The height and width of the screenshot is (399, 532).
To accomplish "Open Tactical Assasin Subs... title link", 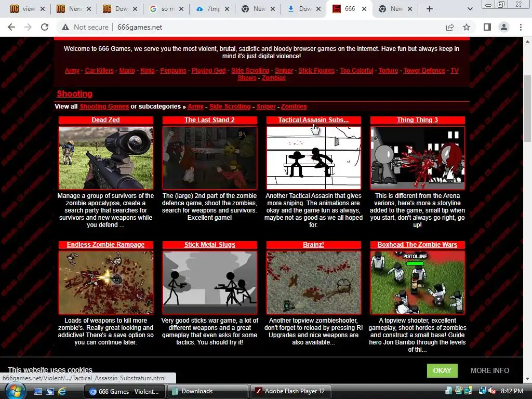I will pyautogui.click(x=313, y=120).
